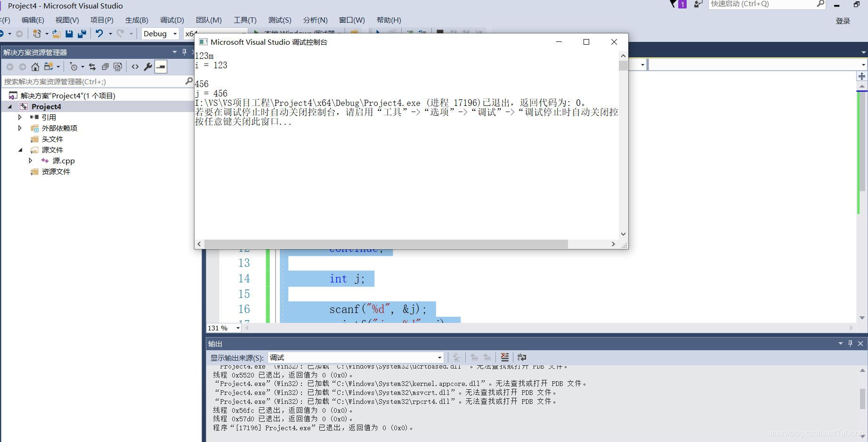Save the file with the floppy icon
This screenshot has width=868, height=442.
[69, 33]
